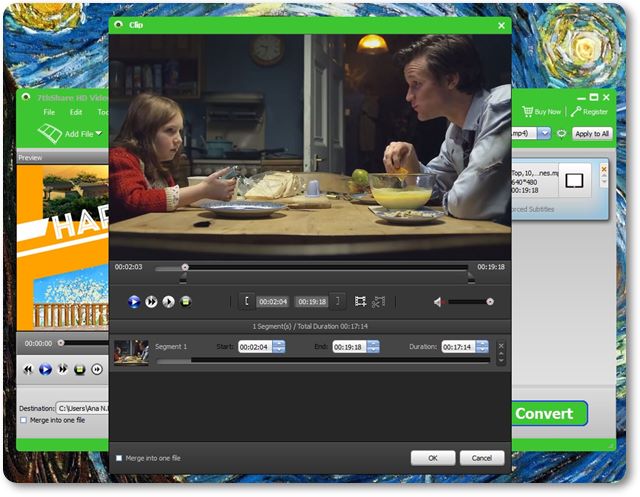Viewport: 640px width, 497px height.
Task: Click Segment 1 thumbnail
Action: click(x=131, y=352)
